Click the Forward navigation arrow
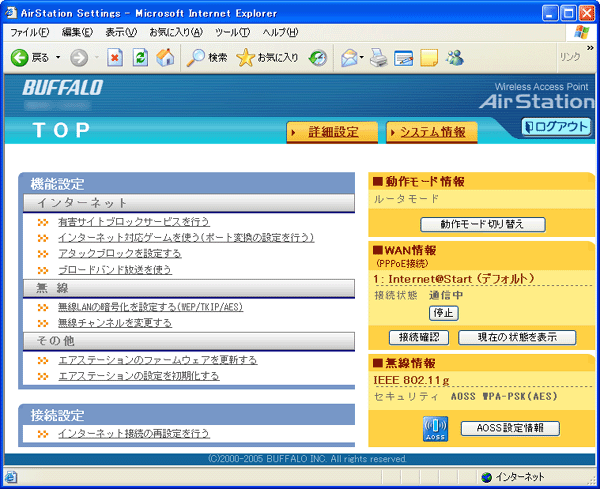 pyautogui.click(x=79, y=58)
